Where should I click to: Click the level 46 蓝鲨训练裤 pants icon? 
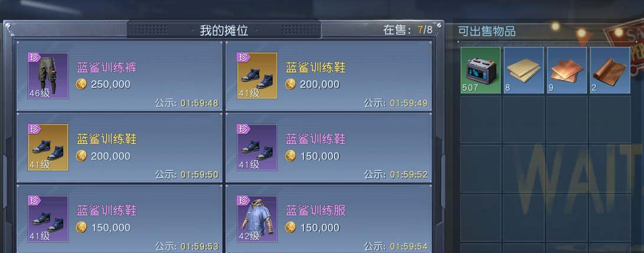point(48,76)
